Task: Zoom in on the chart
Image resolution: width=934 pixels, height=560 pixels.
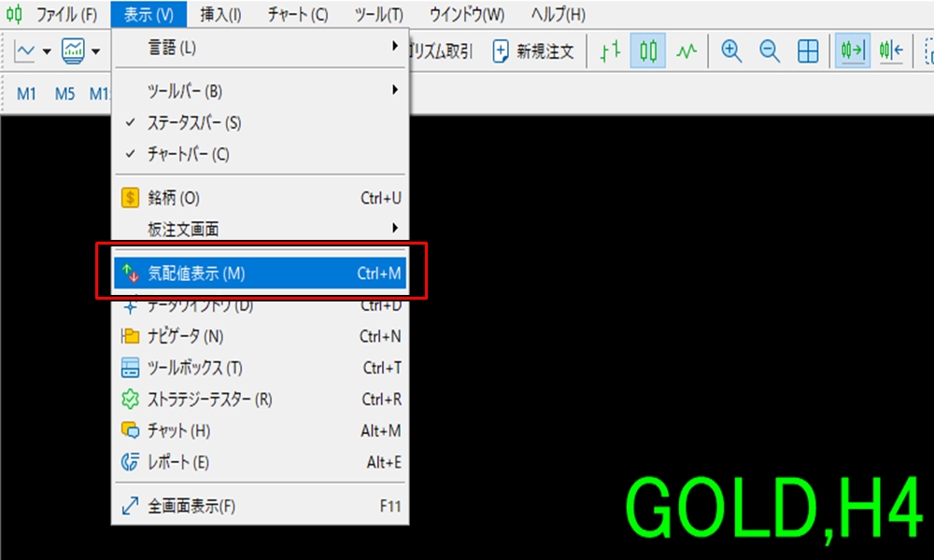Action: pos(732,52)
